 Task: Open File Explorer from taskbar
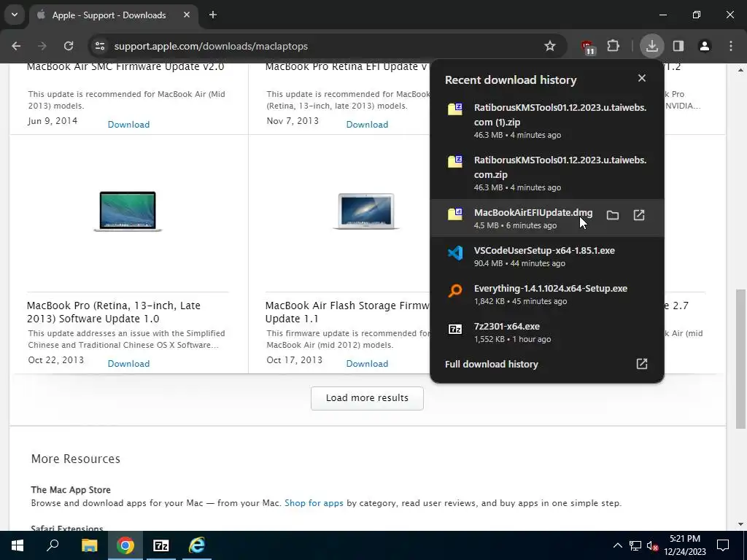pos(89,545)
